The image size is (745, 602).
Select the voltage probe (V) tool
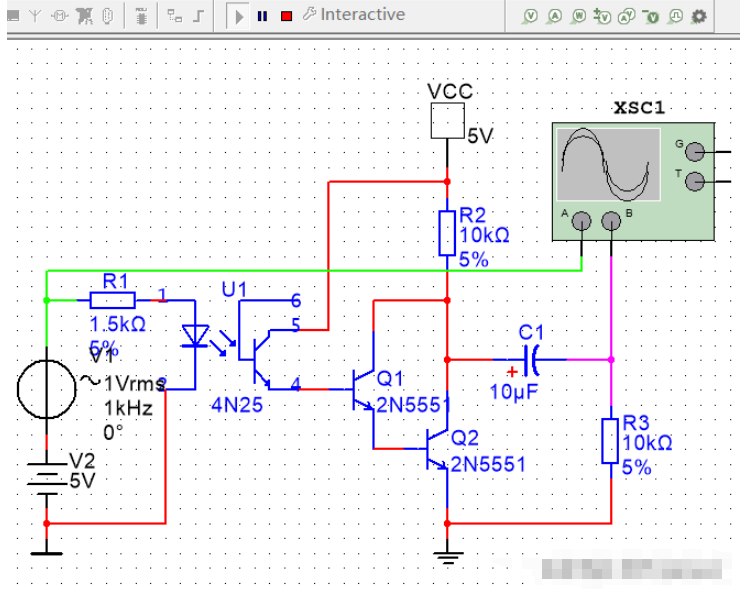click(x=530, y=16)
